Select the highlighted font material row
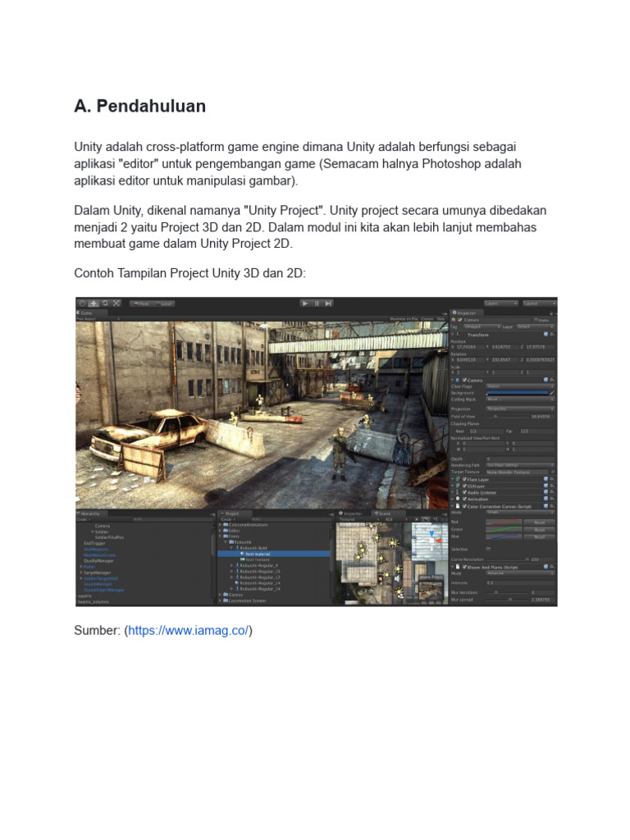 tap(274, 554)
